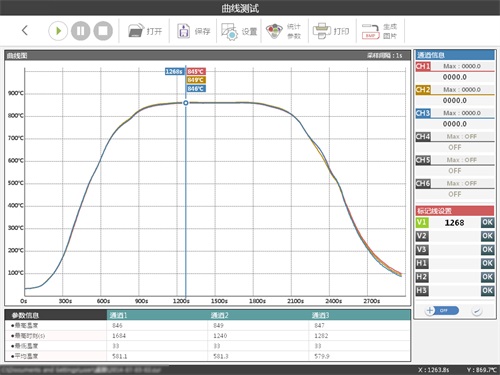The height and width of the screenshot is (375, 500).
Task: Stop the curve test
Action: point(103,31)
